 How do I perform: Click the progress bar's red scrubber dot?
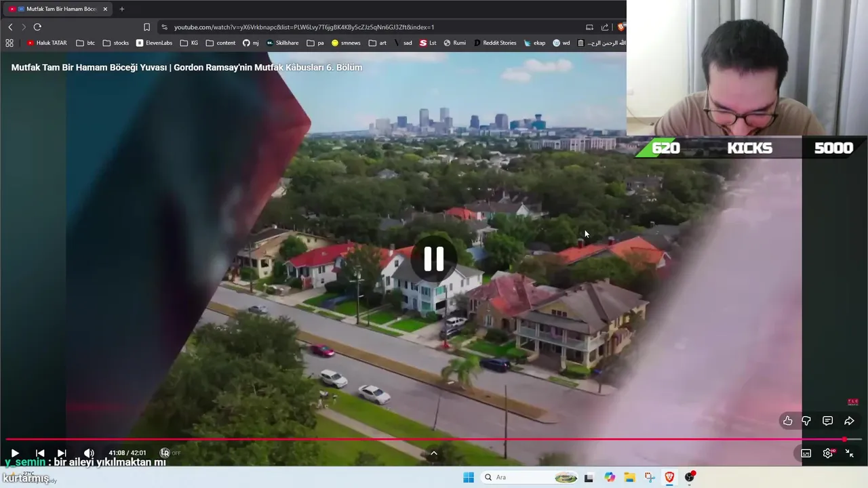[x=844, y=439]
